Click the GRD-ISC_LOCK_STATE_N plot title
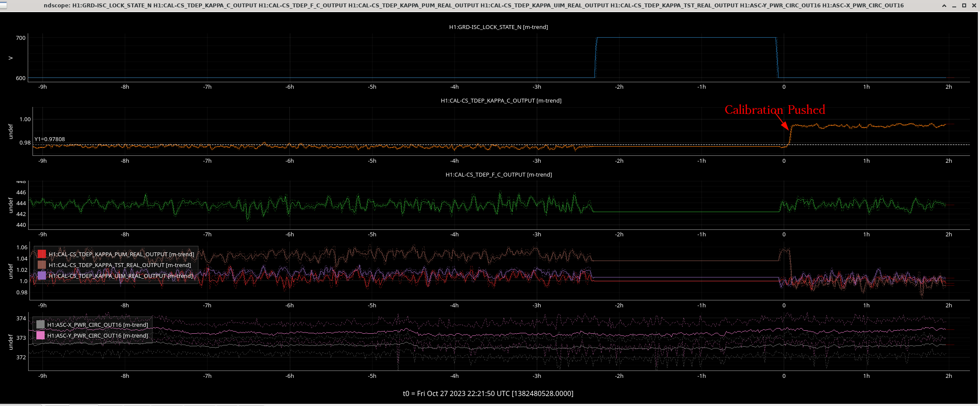The height and width of the screenshot is (406, 980). [498, 27]
